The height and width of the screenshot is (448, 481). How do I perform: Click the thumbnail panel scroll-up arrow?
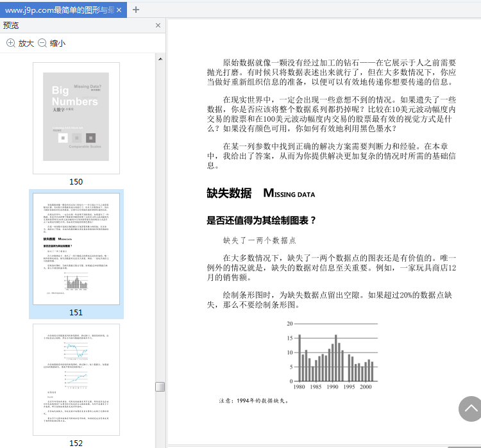pyautogui.click(x=160, y=58)
